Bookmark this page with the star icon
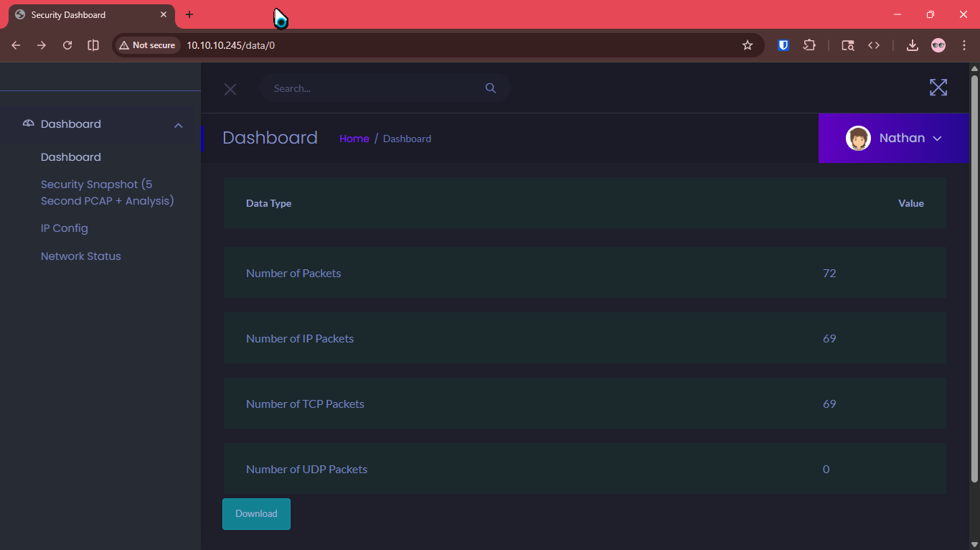The height and width of the screenshot is (550, 980). [748, 45]
